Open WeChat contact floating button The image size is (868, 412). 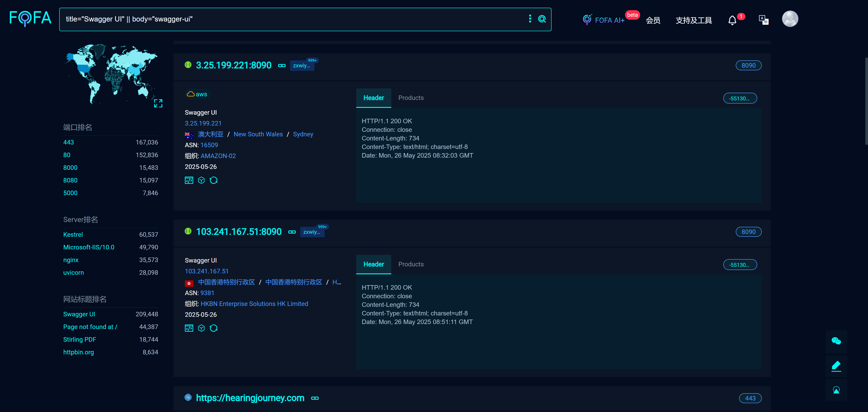(836, 341)
